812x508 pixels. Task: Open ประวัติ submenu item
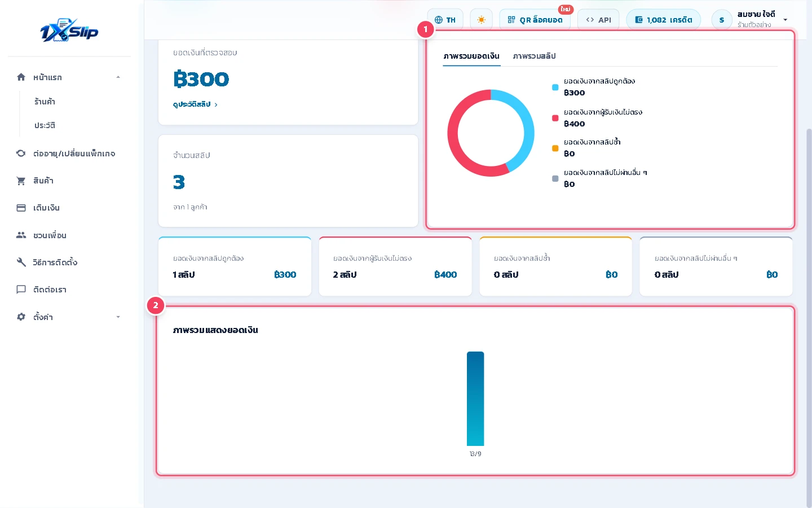point(45,125)
